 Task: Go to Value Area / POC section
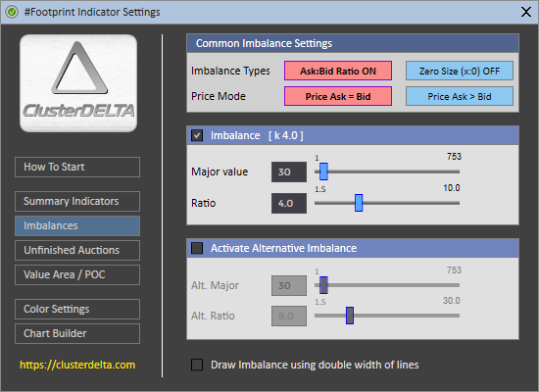(77, 274)
